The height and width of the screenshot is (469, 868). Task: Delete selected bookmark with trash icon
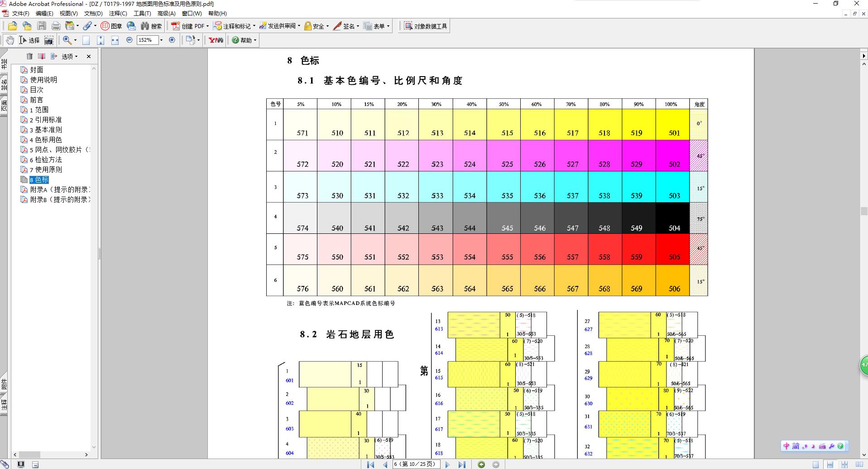tap(29, 56)
